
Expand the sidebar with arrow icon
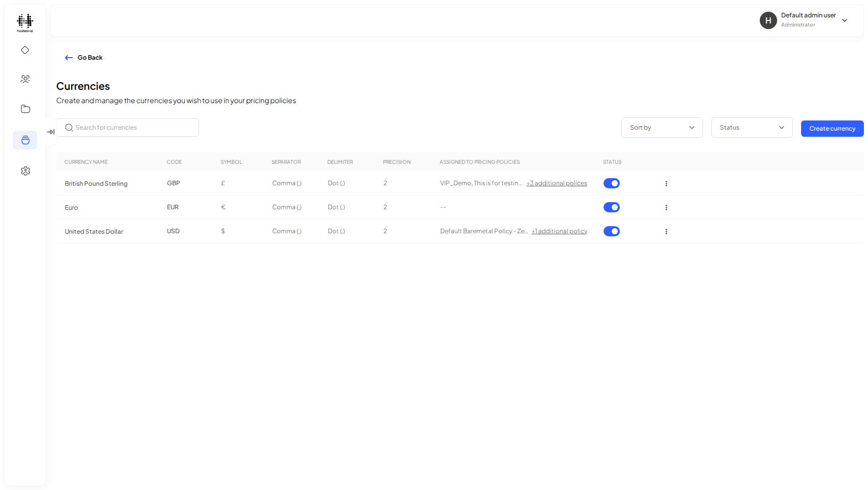51,132
